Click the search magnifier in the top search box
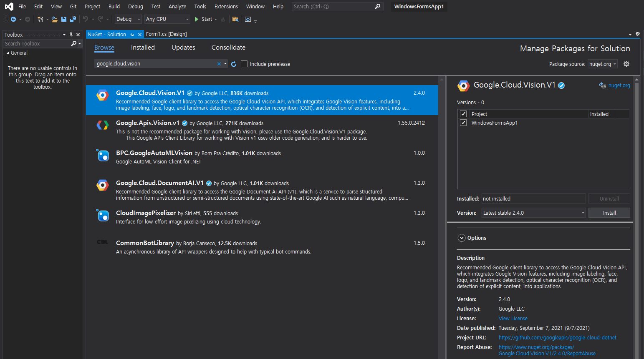The height and width of the screenshot is (359, 644). pos(377,7)
